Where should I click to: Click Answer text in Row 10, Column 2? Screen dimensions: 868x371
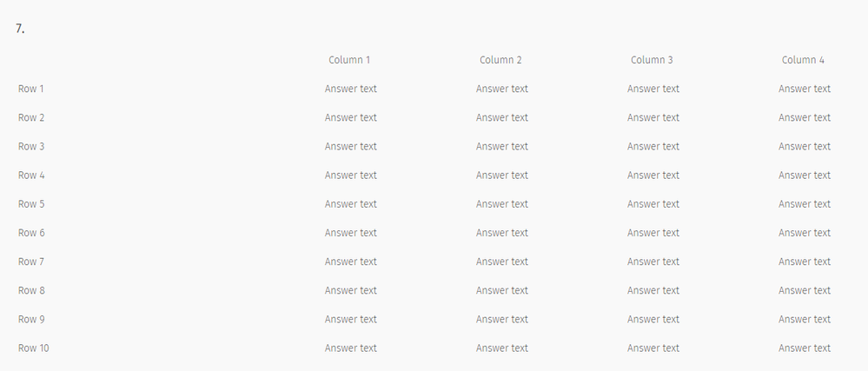coord(502,348)
